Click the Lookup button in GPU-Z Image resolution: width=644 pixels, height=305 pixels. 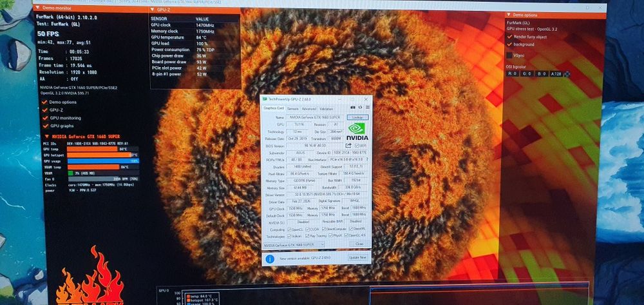[357, 117]
